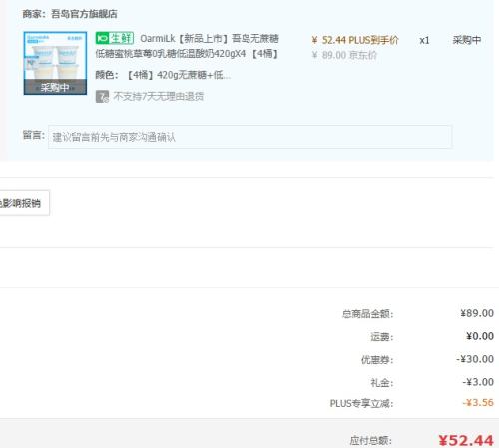
Task: Select the 应付总额 ¥52.44 total
Action: (466, 440)
